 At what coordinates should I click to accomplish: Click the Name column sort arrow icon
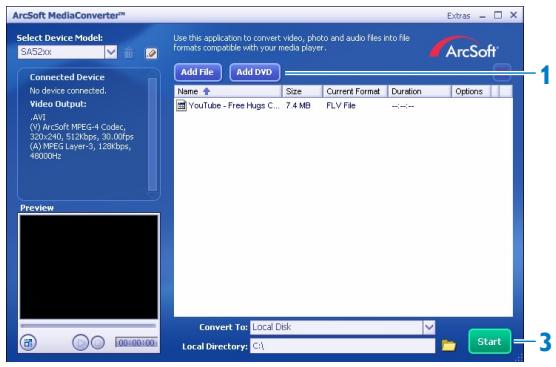click(x=206, y=91)
